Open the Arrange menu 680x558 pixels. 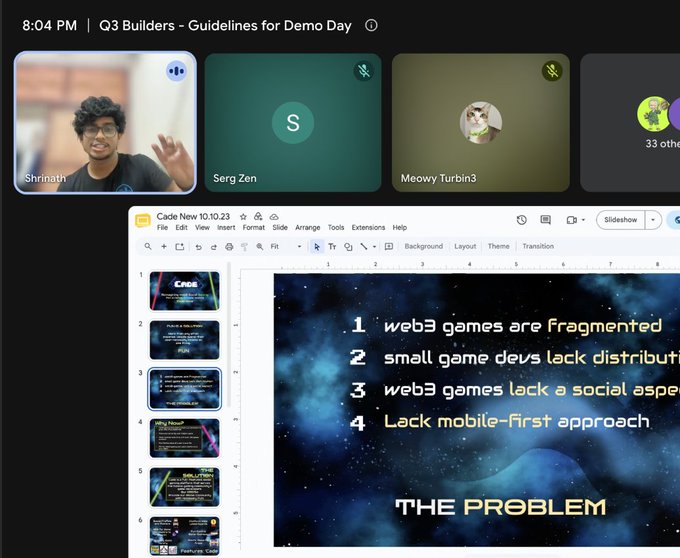307,228
